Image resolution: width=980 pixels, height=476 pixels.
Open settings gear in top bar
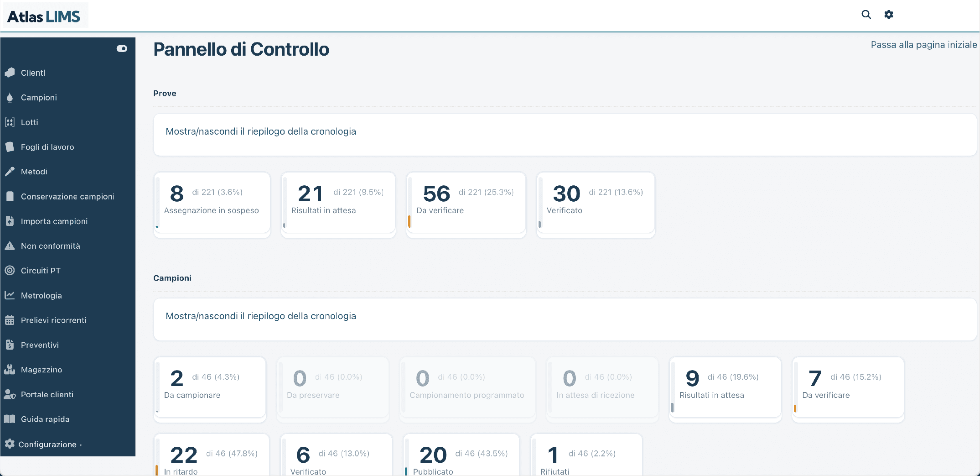click(x=889, y=15)
